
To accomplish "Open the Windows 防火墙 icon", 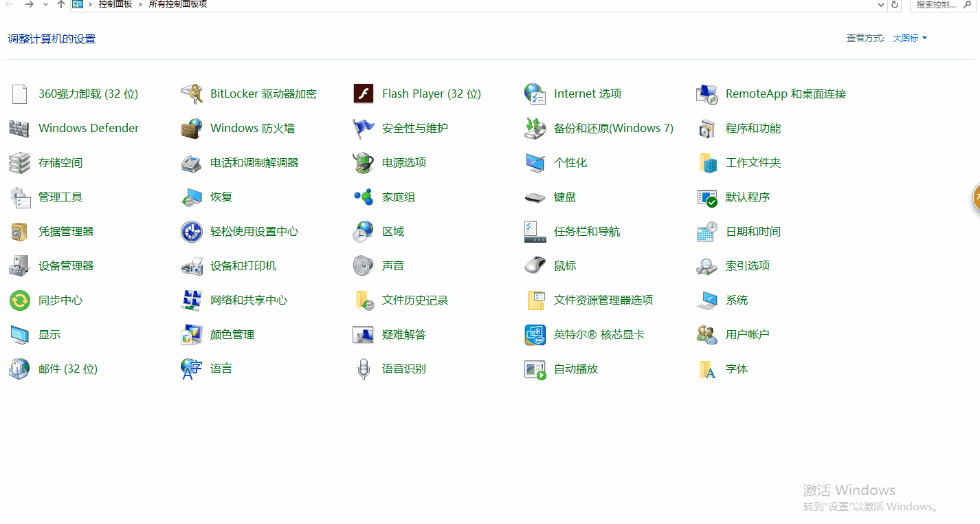I will point(191,129).
